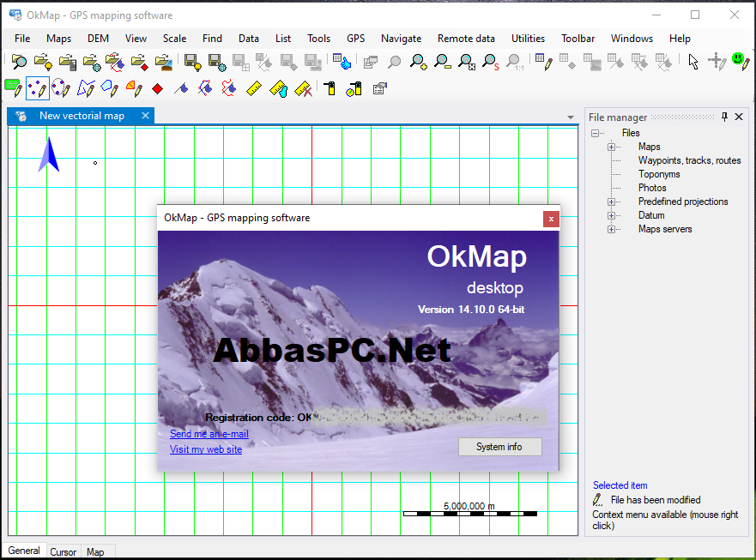Click the save disk with globe icon

(x=216, y=62)
